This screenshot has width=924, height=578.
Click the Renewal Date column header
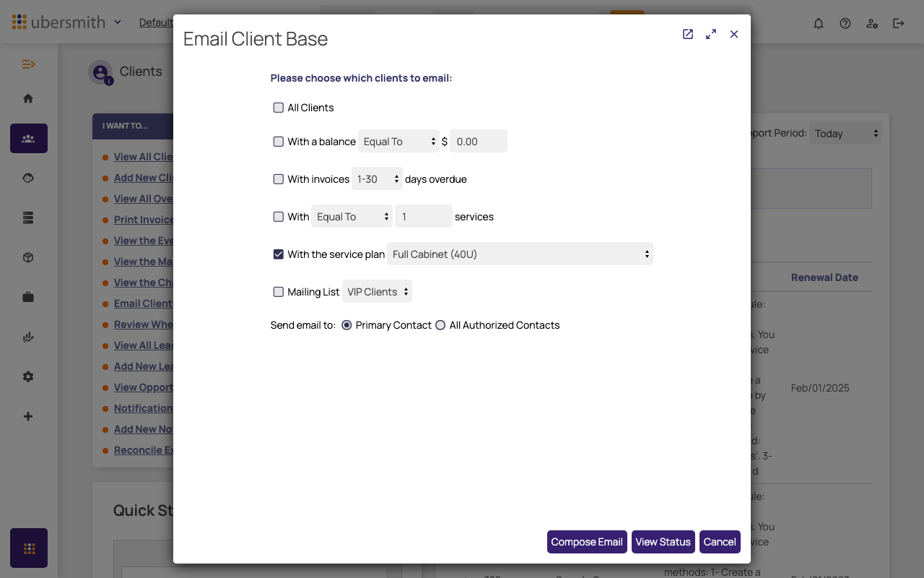[x=824, y=277]
